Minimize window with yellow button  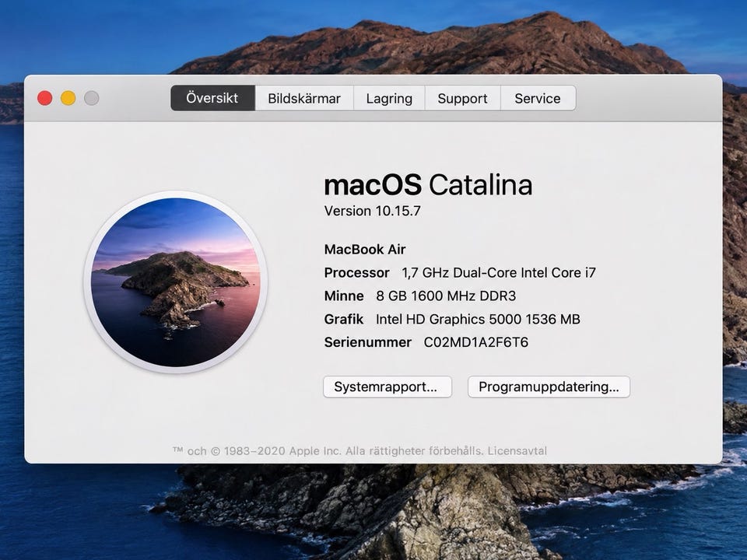(68, 98)
